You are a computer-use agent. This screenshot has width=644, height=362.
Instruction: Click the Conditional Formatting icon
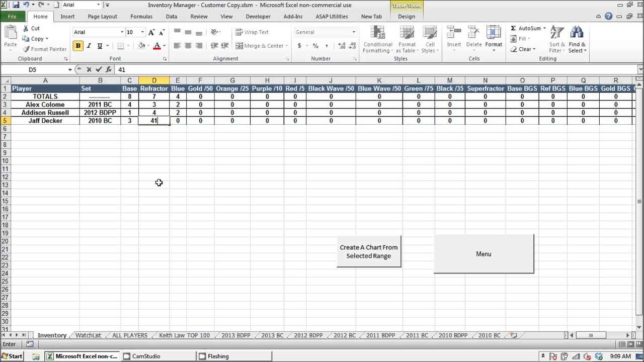(377, 33)
